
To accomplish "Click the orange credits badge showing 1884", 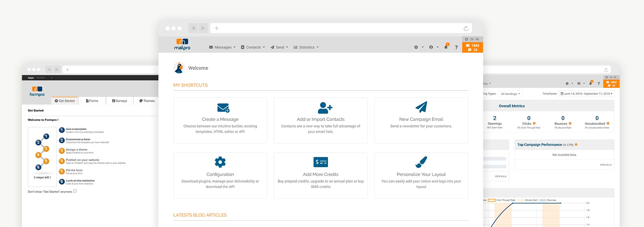I will click(473, 47).
